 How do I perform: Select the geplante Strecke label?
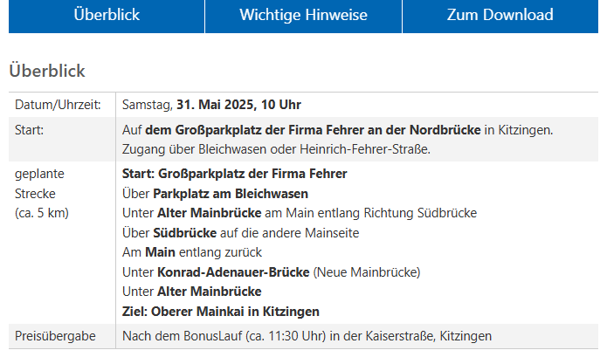point(39,183)
